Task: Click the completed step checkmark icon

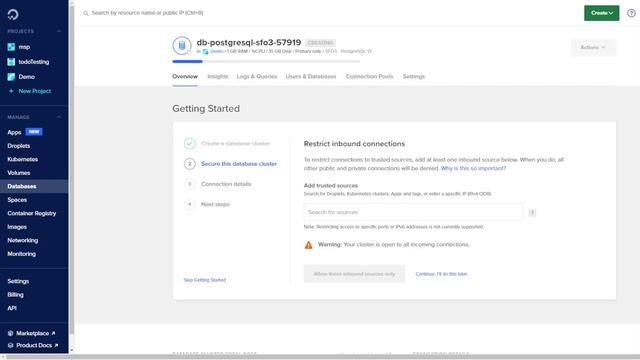Action: [189, 143]
